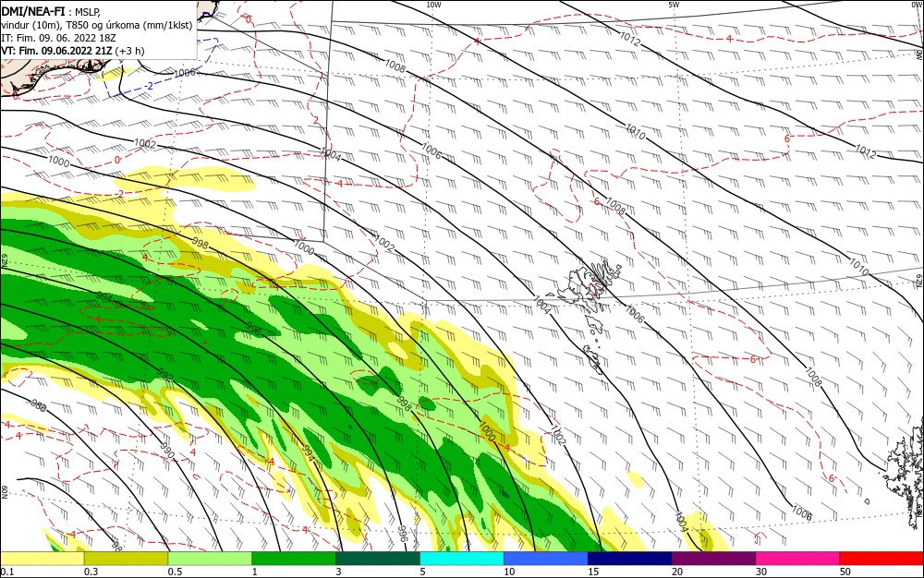This screenshot has height=578, width=924.
Task: Click the pale yellow 0.1–0.3 legend swatch
Action: pyautogui.click(x=42, y=559)
